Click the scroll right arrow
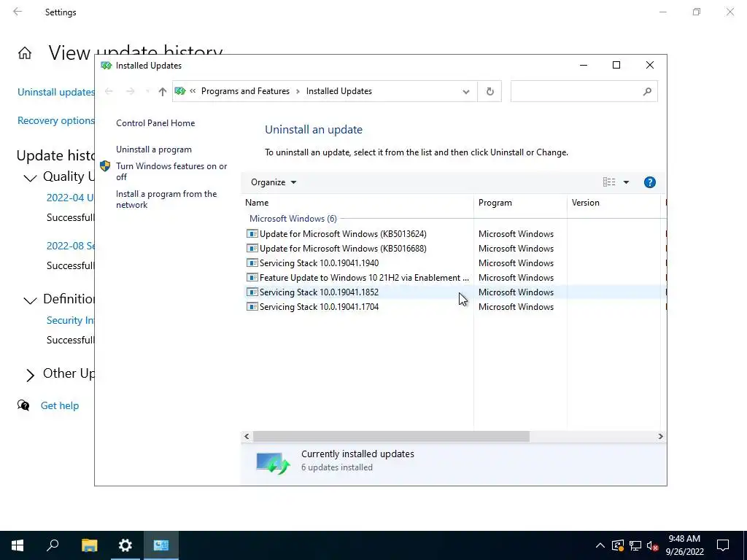Image resolution: width=747 pixels, height=560 pixels. pyautogui.click(x=660, y=436)
